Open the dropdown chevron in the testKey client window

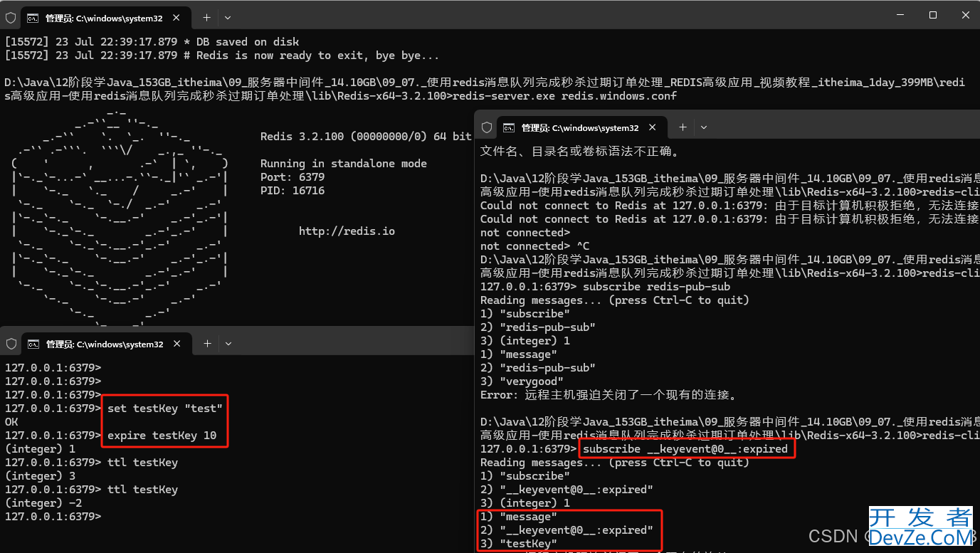point(228,344)
